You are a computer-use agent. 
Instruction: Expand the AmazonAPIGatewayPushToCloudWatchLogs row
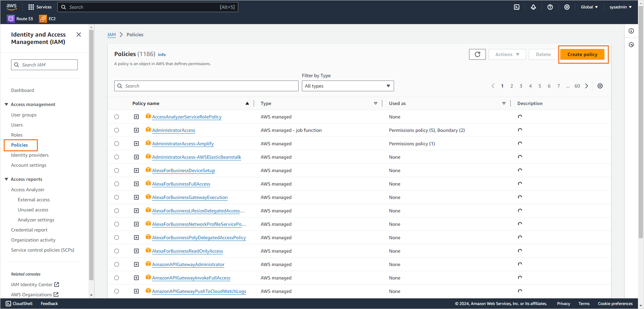136,291
